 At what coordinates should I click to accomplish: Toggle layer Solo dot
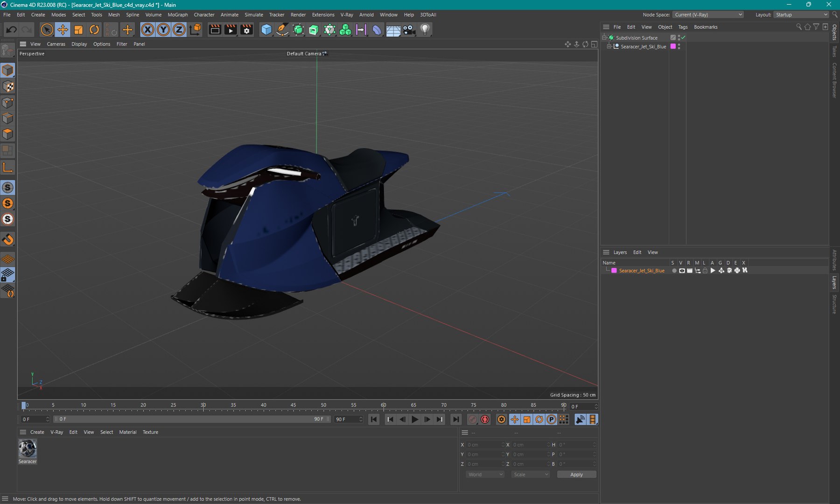[674, 271]
